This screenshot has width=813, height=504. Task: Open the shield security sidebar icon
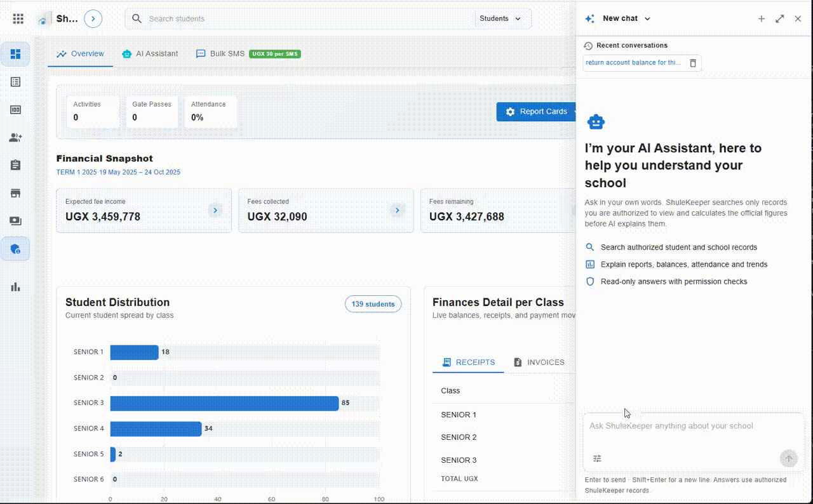[x=15, y=249]
